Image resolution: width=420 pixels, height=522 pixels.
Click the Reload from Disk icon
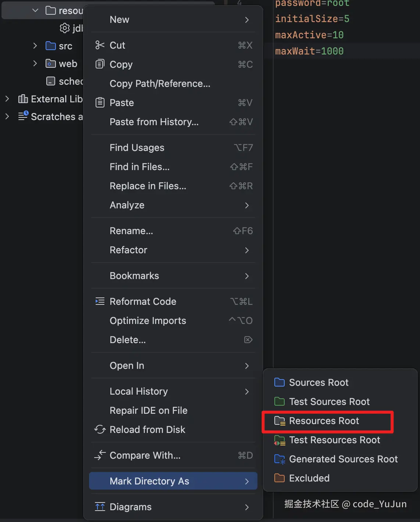click(x=100, y=430)
